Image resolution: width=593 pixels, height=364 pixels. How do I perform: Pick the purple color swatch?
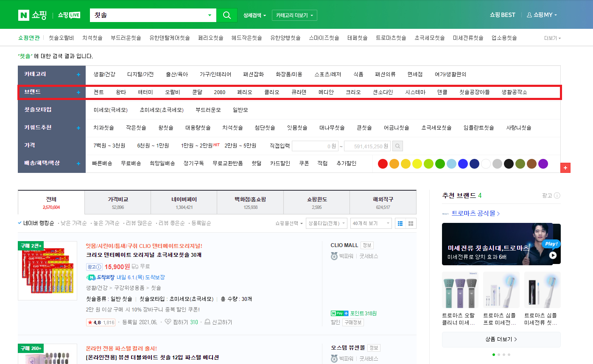coord(543,164)
